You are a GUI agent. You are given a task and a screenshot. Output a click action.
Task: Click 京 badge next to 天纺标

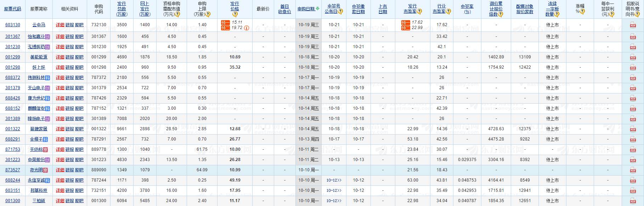45,150
